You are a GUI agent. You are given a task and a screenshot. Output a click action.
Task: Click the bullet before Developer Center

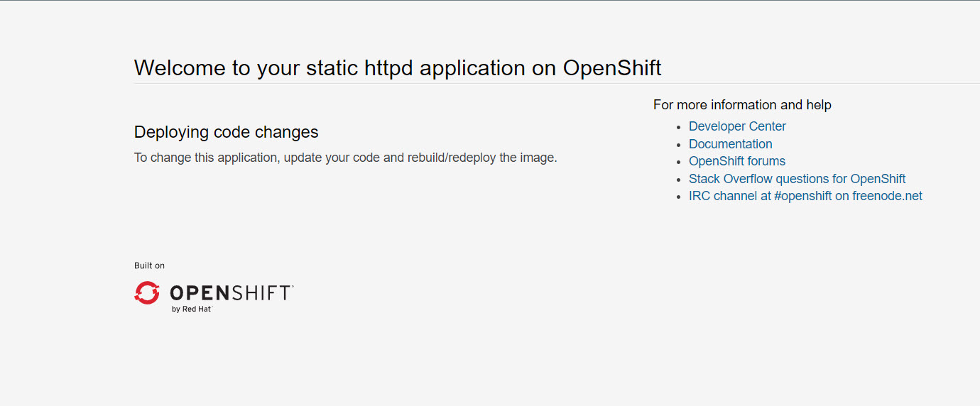pos(679,127)
